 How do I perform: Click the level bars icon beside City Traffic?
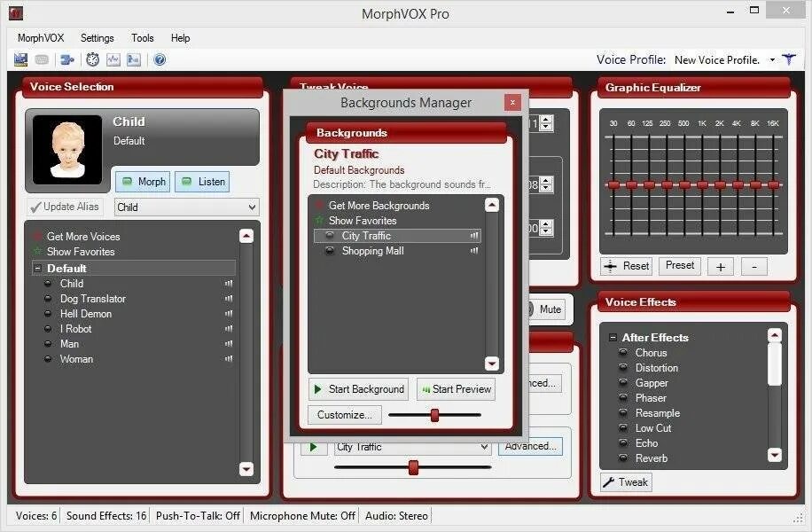click(474, 236)
